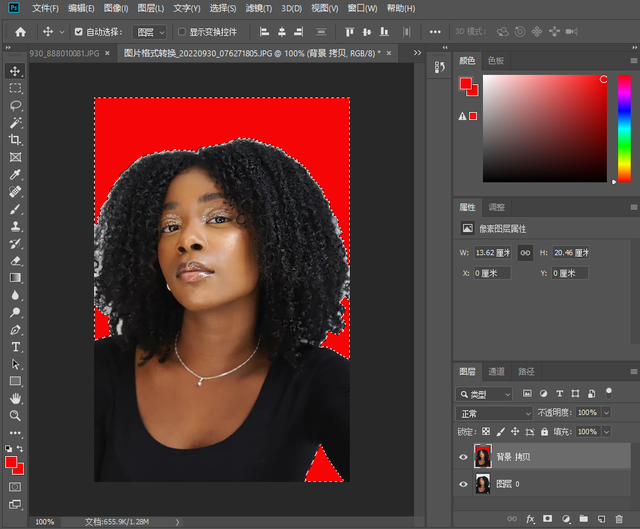Click the W width input field

(493, 253)
